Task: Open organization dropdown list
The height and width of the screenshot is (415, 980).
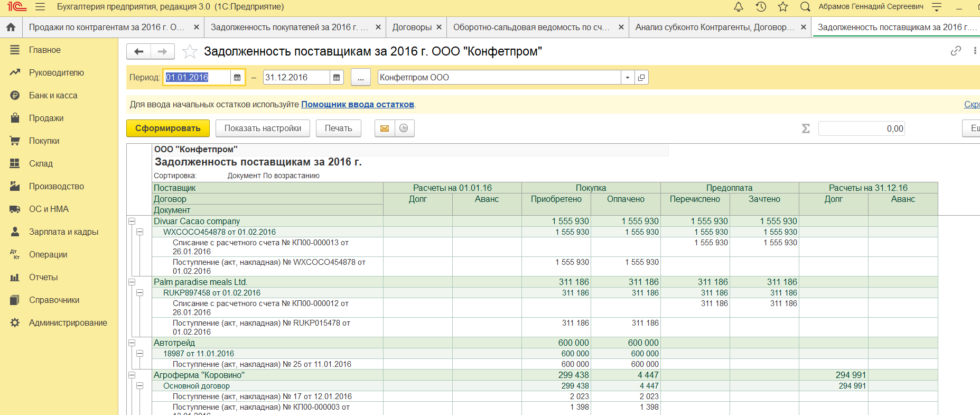Action: (x=627, y=78)
